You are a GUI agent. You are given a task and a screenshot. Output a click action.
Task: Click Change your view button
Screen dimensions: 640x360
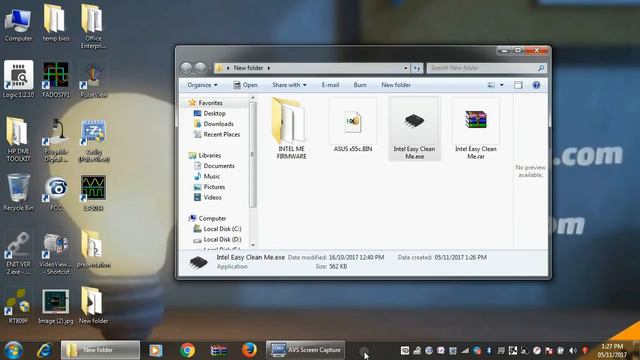click(x=491, y=85)
